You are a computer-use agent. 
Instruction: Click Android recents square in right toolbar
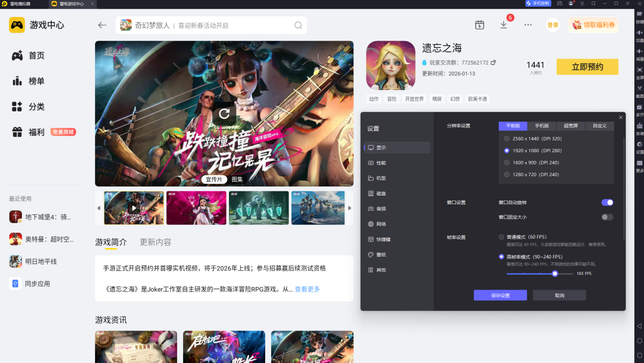pyautogui.click(x=639, y=355)
